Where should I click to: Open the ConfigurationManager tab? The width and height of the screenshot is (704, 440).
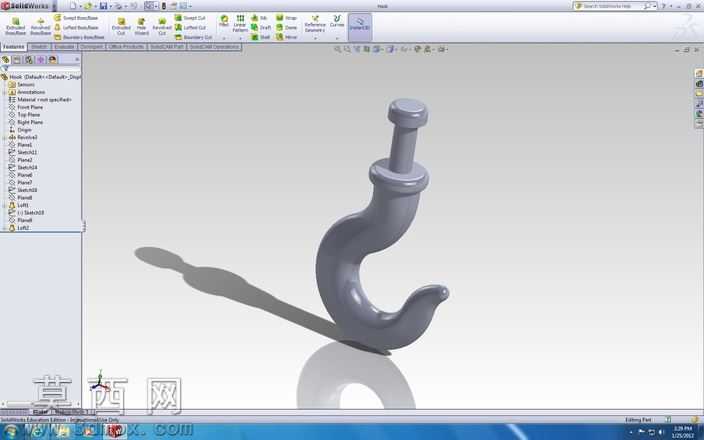coord(29,60)
